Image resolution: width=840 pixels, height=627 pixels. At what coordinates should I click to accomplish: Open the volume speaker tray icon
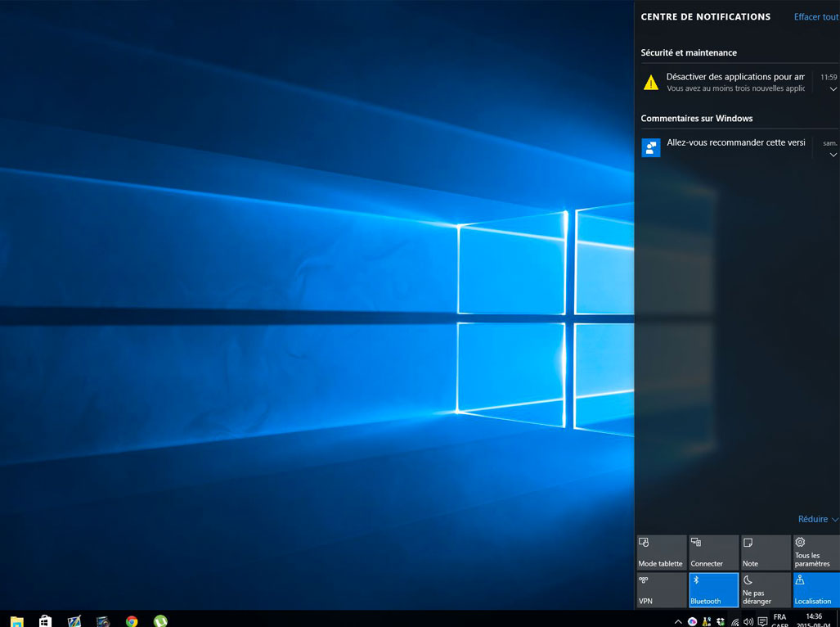[748, 621]
